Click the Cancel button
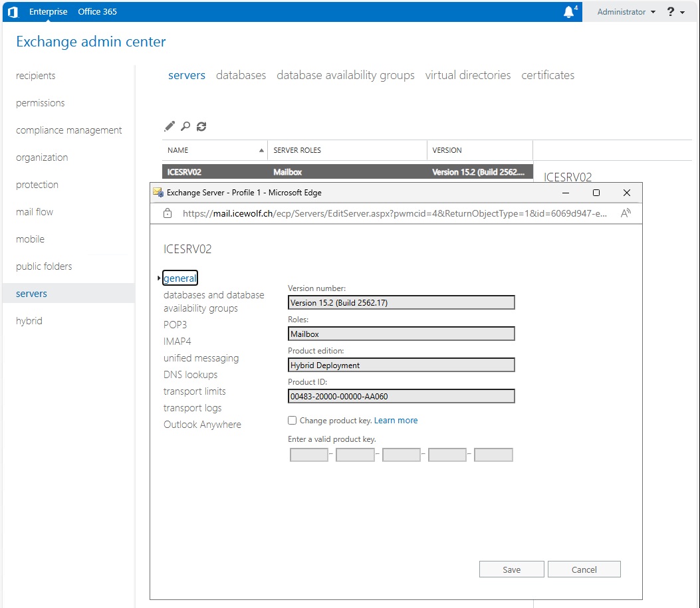Image resolution: width=700 pixels, height=608 pixels. (584, 569)
